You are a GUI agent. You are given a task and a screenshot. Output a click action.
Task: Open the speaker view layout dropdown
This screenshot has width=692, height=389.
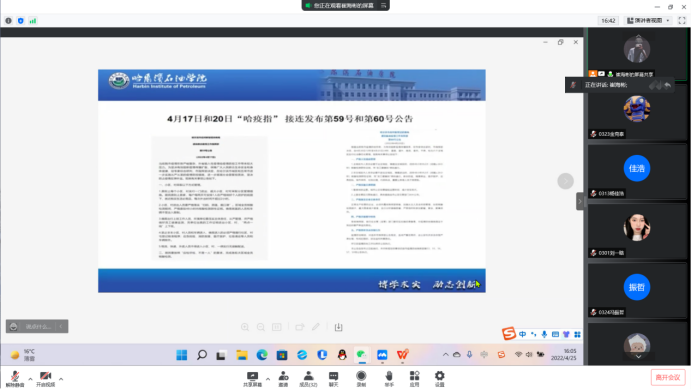(649, 20)
